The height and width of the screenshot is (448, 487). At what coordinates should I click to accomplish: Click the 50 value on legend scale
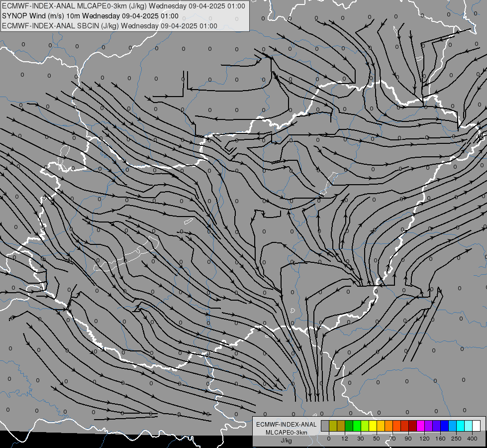377,439
